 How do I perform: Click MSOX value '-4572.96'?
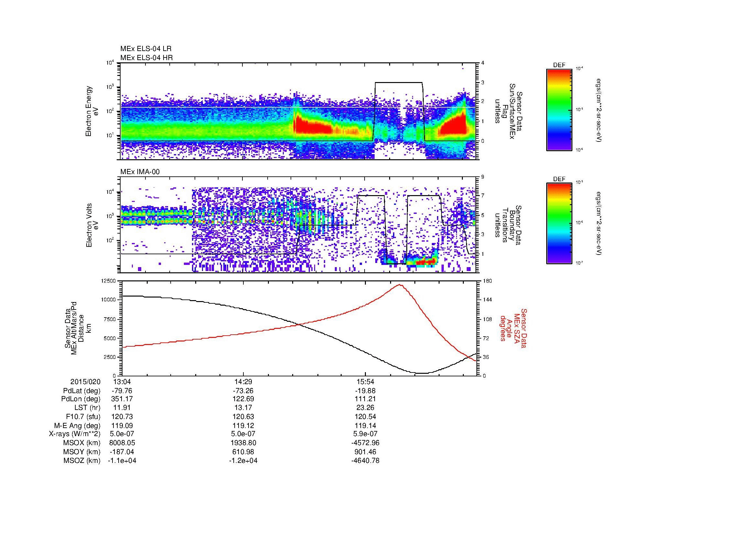(x=365, y=443)
